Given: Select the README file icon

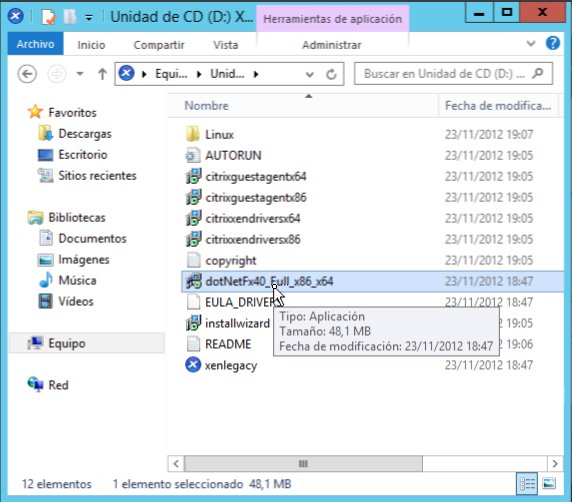Looking at the screenshot, I should point(193,344).
